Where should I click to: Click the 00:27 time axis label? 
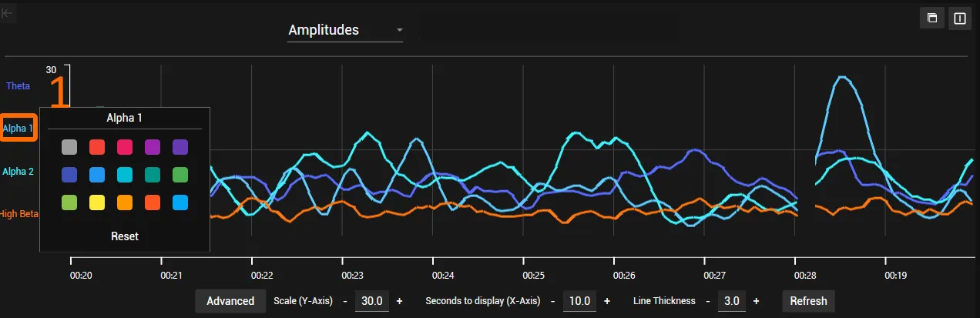coord(714,275)
